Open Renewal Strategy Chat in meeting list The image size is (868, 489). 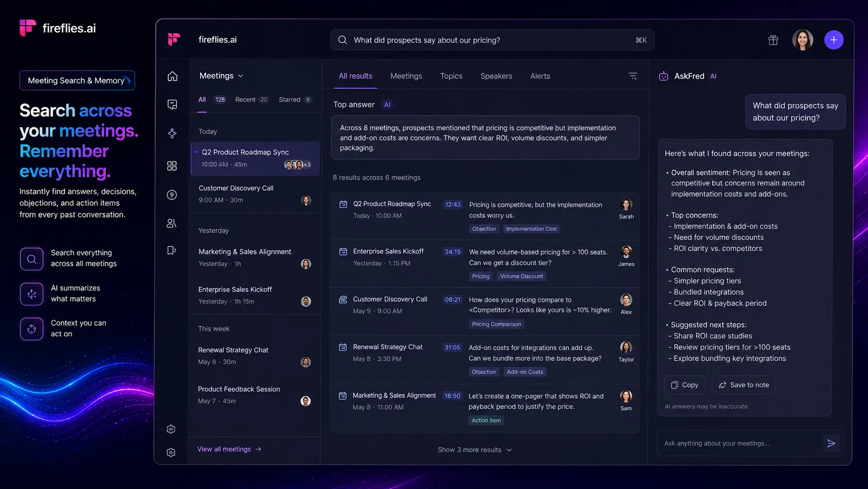pyautogui.click(x=254, y=356)
